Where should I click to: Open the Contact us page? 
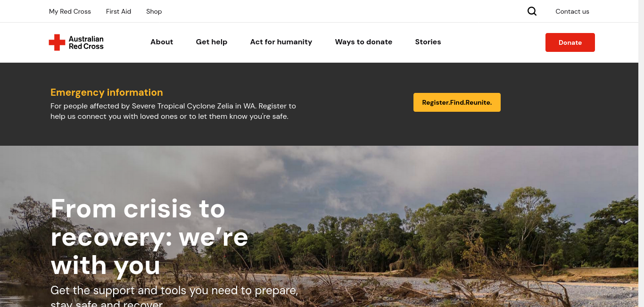click(x=572, y=11)
